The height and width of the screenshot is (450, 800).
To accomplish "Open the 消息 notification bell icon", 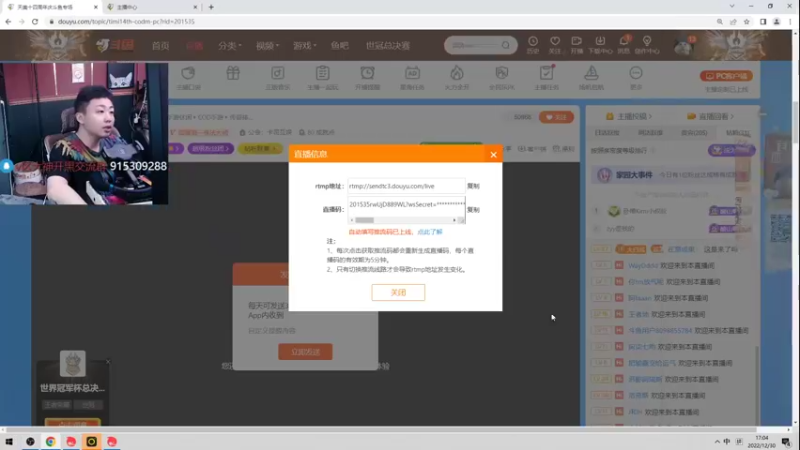I will tap(623, 44).
